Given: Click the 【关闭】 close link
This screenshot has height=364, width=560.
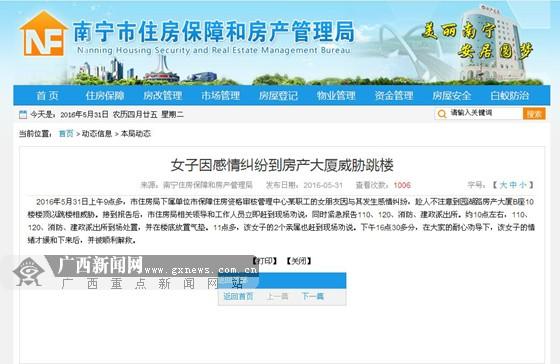Looking at the screenshot, I should [299, 261].
